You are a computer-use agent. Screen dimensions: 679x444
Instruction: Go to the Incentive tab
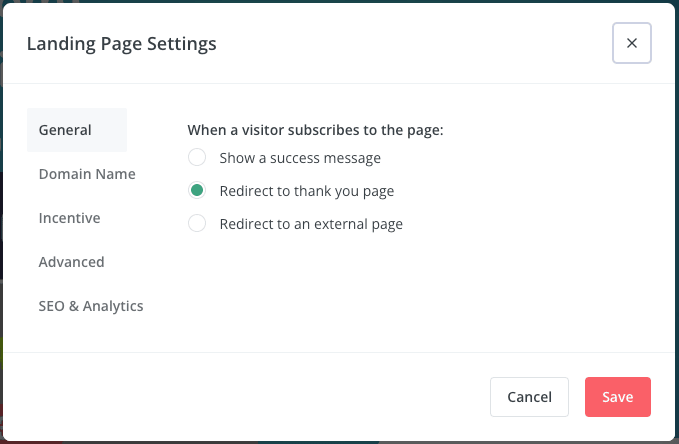(69, 218)
